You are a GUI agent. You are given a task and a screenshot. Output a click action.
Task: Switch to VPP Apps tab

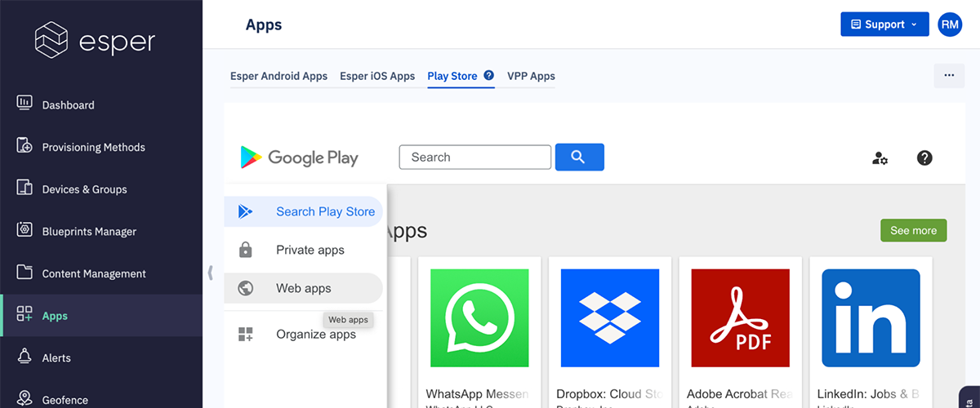(x=531, y=76)
